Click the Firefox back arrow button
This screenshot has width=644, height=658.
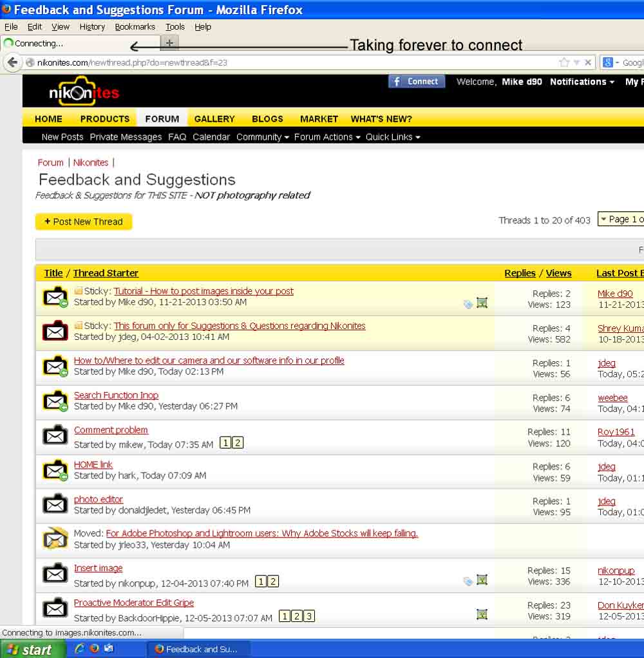pyautogui.click(x=12, y=62)
